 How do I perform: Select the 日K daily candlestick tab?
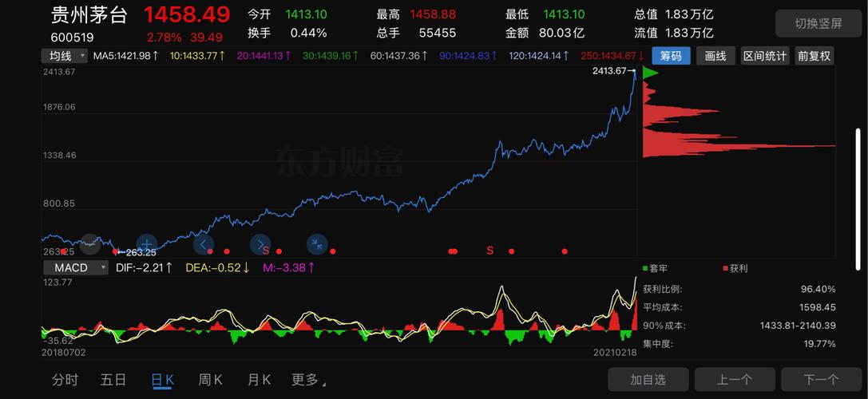click(x=162, y=380)
